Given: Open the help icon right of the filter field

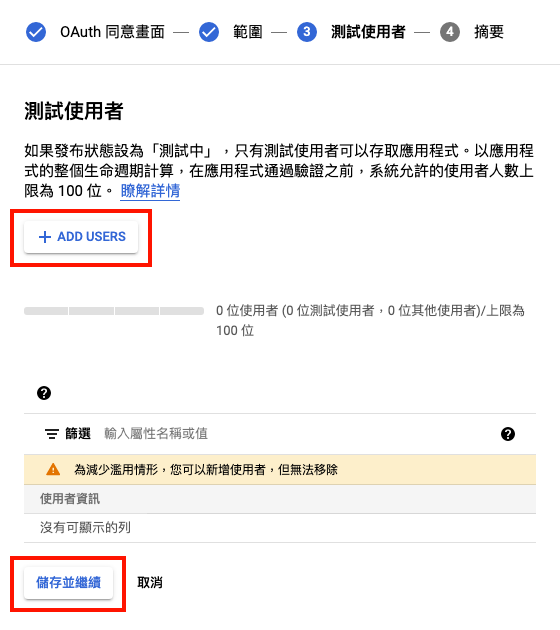Looking at the screenshot, I should 508,434.
